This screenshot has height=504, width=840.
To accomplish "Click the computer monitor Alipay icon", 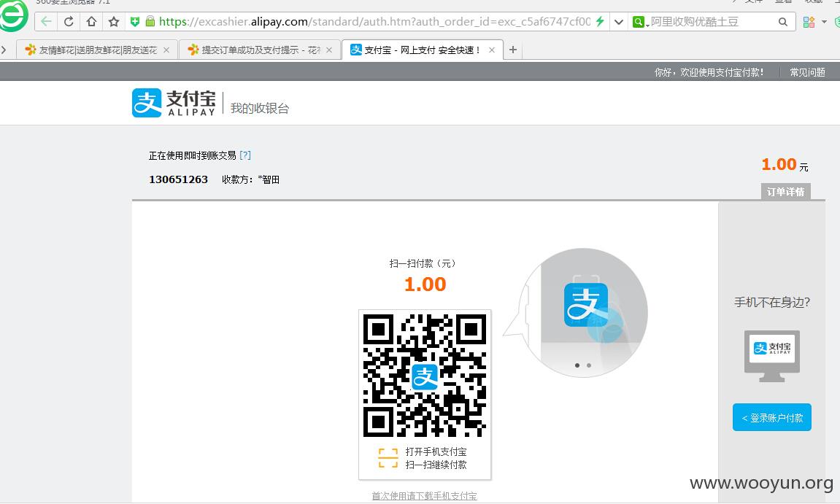I will coord(772,356).
